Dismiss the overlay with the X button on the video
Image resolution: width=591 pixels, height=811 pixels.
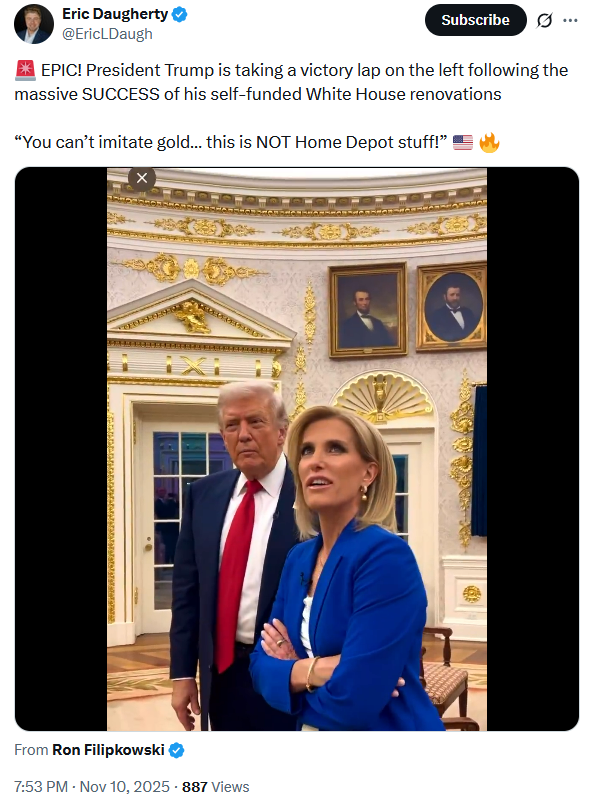pyautogui.click(x=142, y=178)
